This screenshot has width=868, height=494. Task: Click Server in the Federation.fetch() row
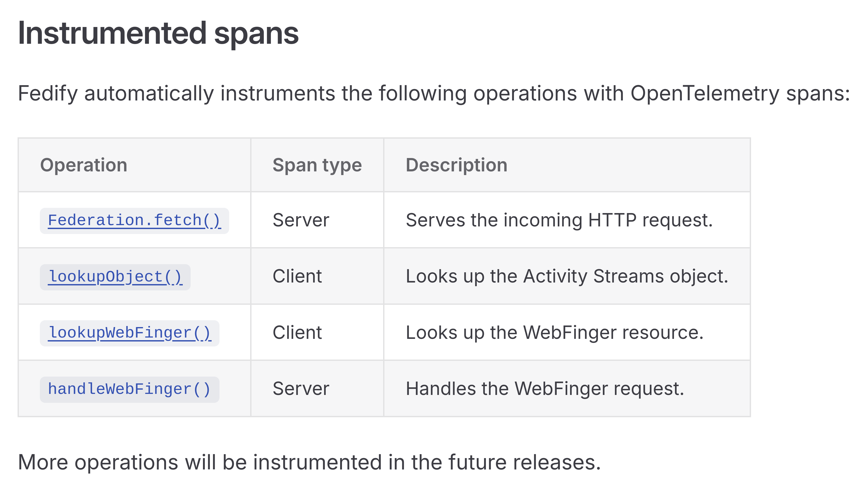(x=301, y=220)
